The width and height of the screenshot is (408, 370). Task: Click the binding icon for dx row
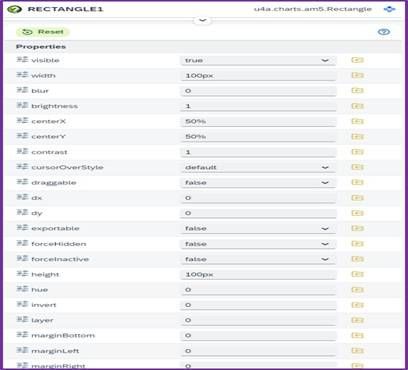tap(357, 198)
